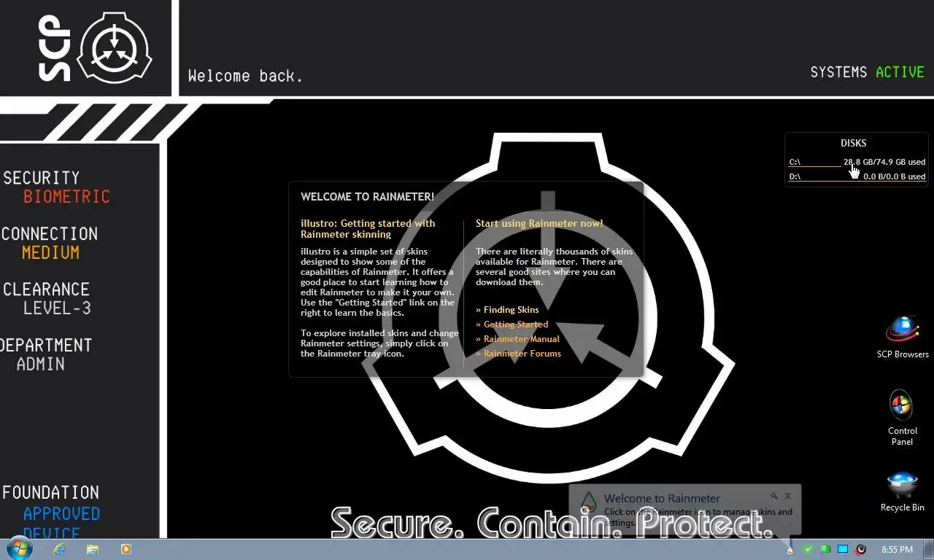The width and height of the screenshot is (934, 560).
Task: Click the Windows Start orb
Action: [x=18, y=549]
